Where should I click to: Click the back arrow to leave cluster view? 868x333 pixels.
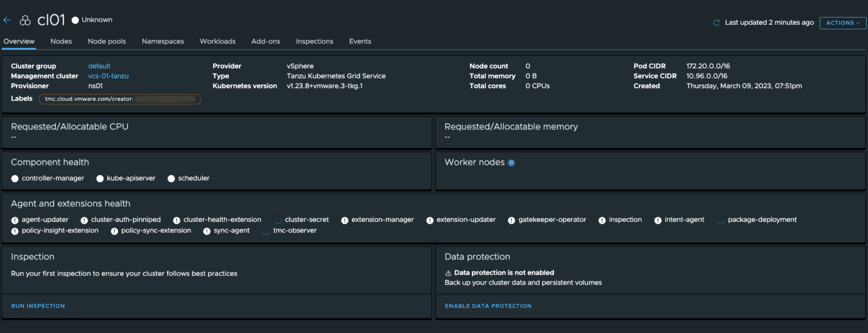tap(7, 19)
